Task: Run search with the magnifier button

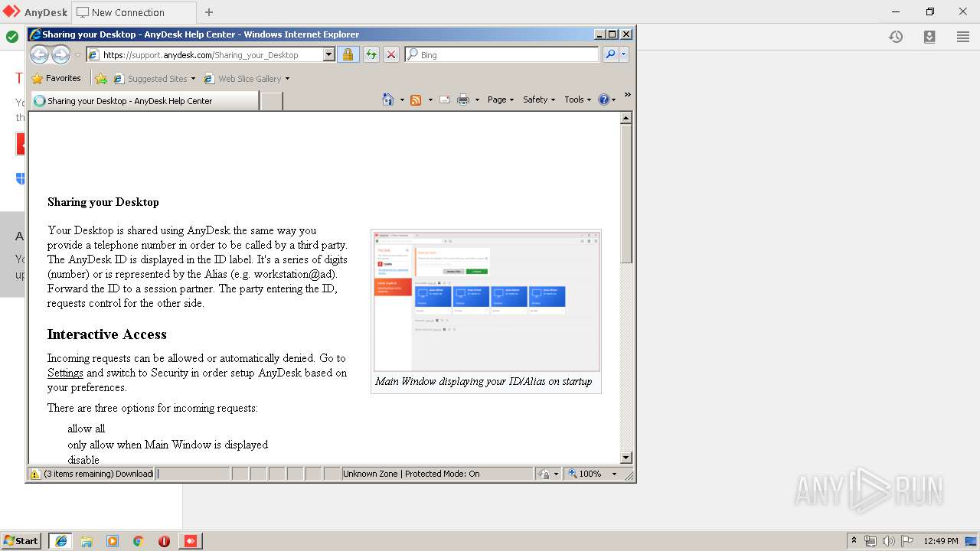Action: [x=610, y=54]
